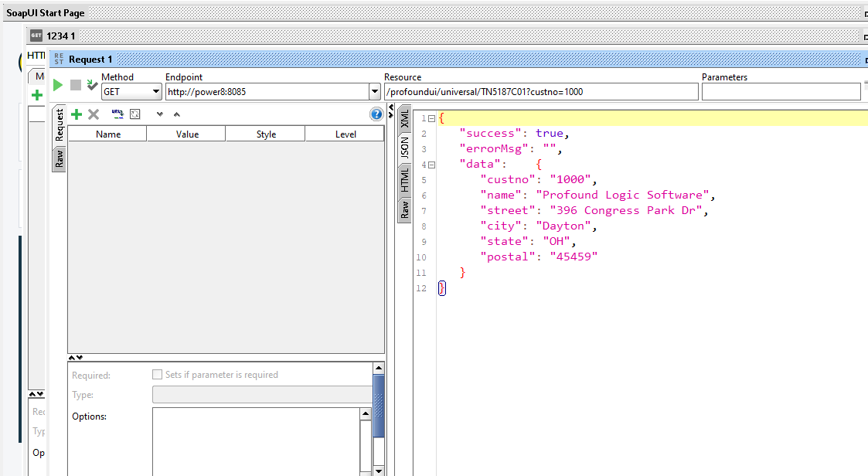Add a new parameter with the green plus above the Name column

(x=77, y=114)
